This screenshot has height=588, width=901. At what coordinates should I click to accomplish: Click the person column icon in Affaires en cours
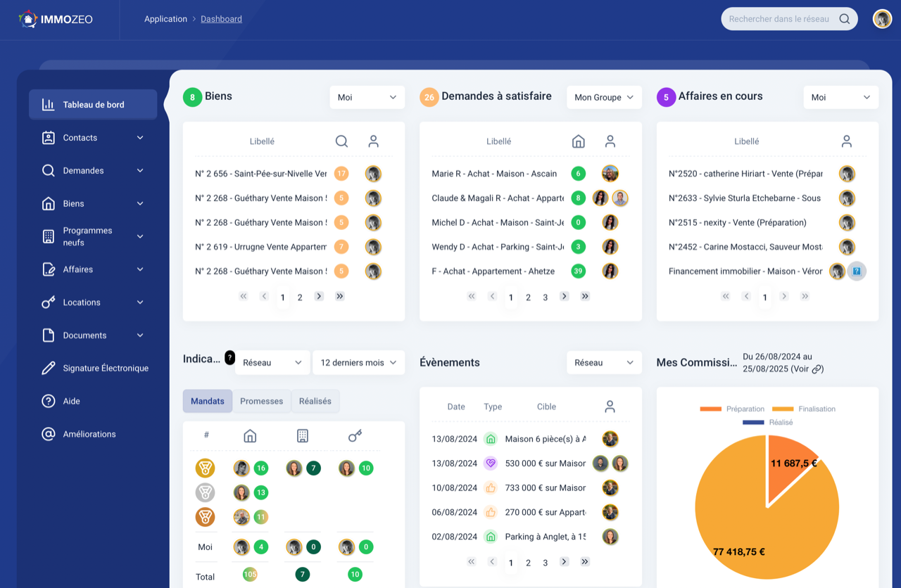click(848, 141)
